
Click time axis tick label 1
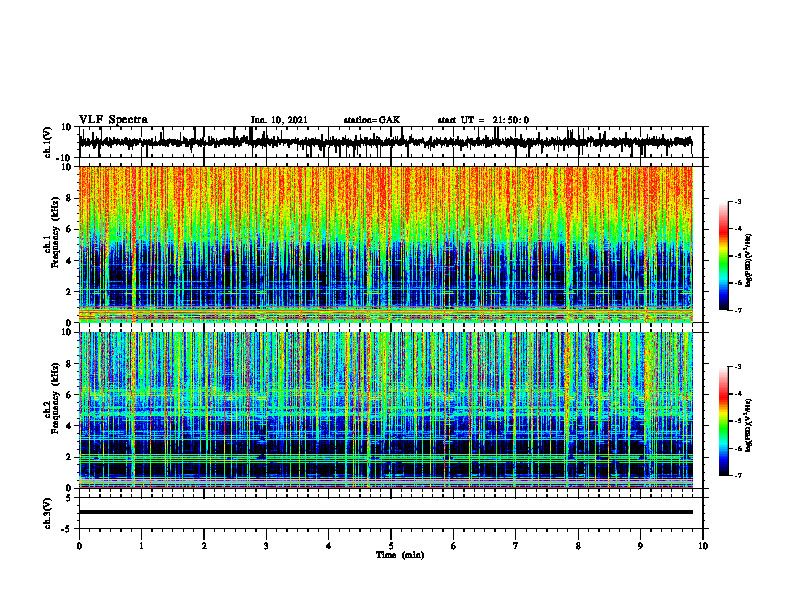pos(141,546)
